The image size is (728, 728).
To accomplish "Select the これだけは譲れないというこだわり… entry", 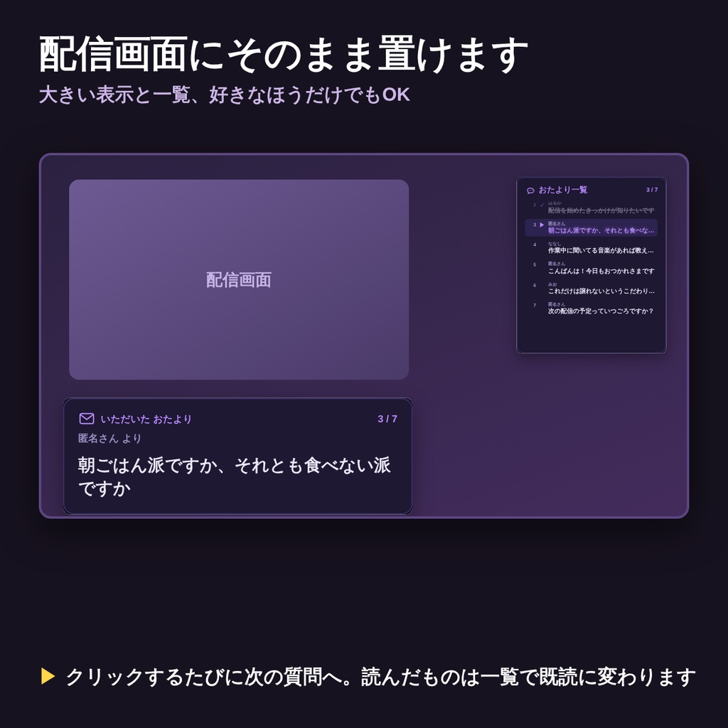I will click(x=601, y=291).
